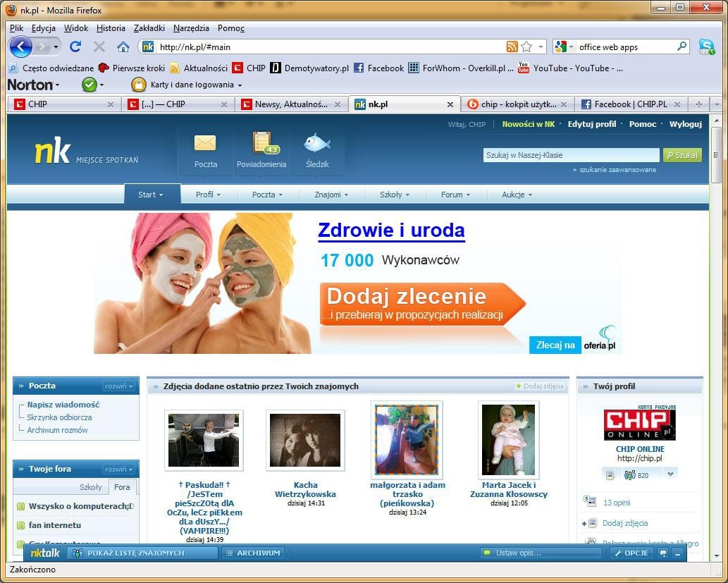
Task: Click the vertical page scrollbar thumb
Action: [x=715, y=155]
